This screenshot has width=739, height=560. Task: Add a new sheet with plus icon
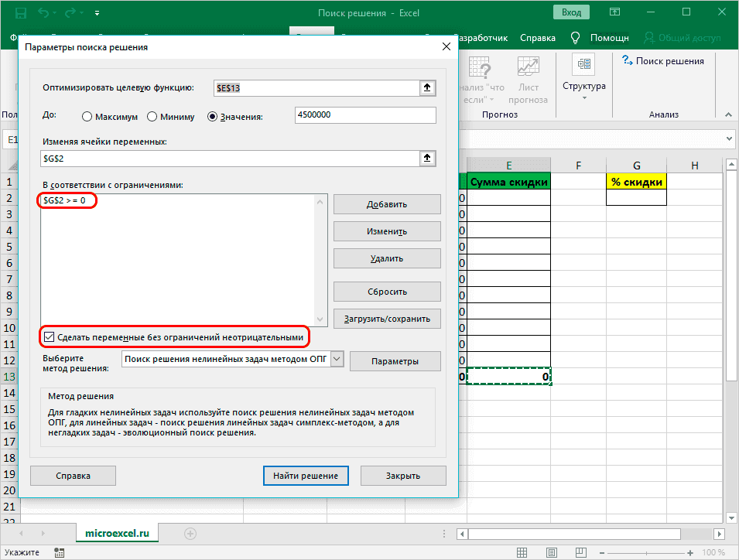coord(190,533)
